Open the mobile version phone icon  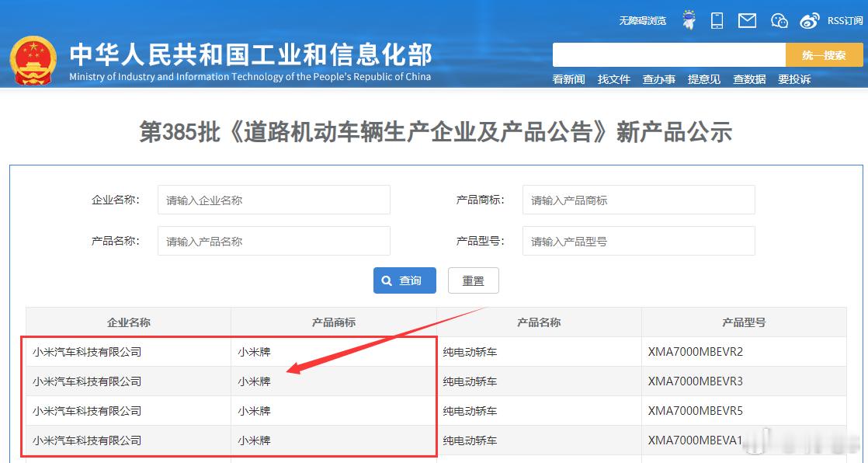point(717,20)
